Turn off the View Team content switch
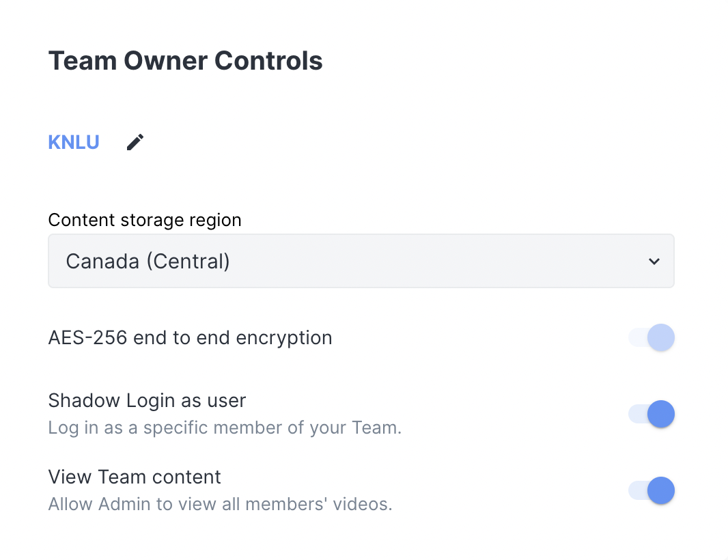The image size is (728, 560). pos(652,490)
